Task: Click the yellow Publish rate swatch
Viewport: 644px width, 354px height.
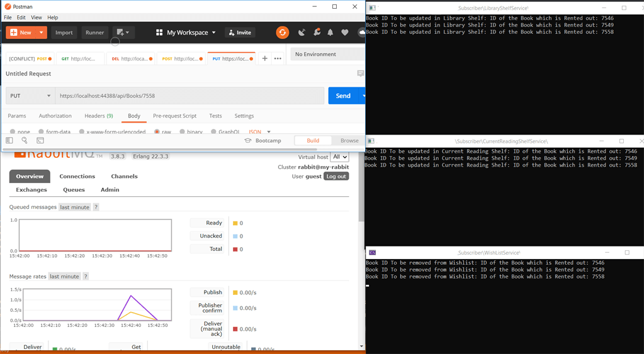Action: coord(235,292)
